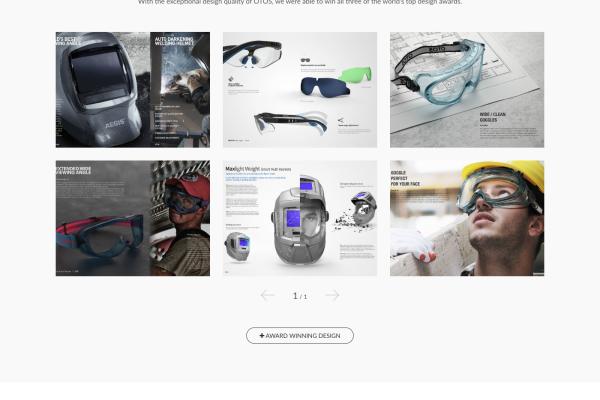The height and width of the screenshot is (400, 600).
Task: Open the MaxLight Weight helmet thumbnail
Action: click(300, 218)
